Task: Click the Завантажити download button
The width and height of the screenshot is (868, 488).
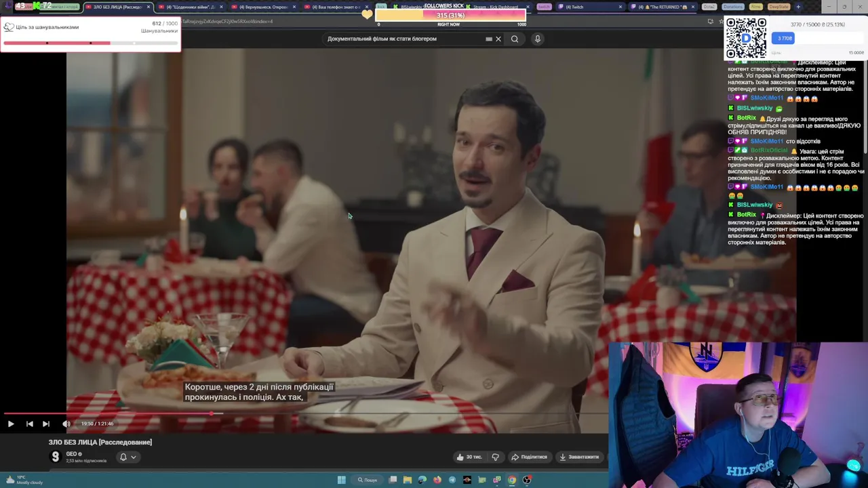Action: pos(579,457)
